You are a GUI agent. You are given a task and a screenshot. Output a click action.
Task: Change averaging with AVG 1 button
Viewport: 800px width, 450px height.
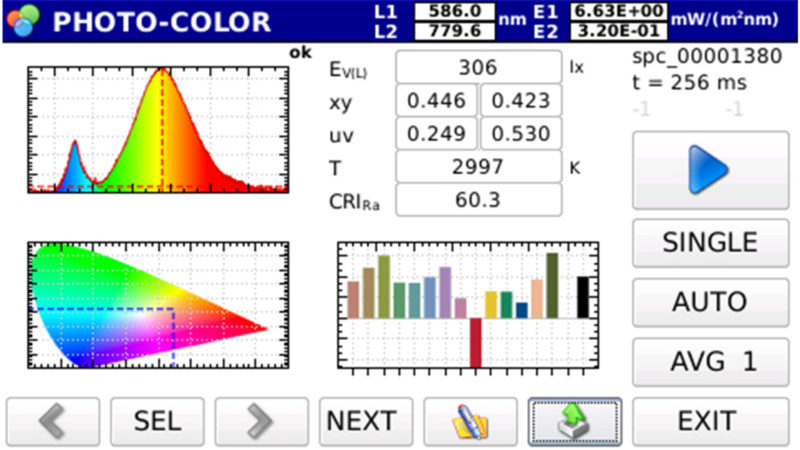point(710,362)
